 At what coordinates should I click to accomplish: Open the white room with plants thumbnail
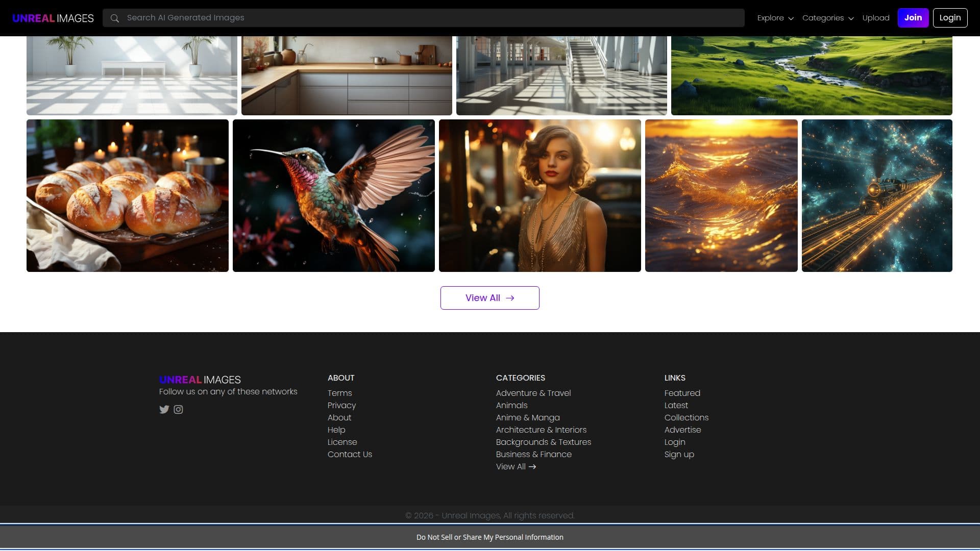tap(132, 76)
